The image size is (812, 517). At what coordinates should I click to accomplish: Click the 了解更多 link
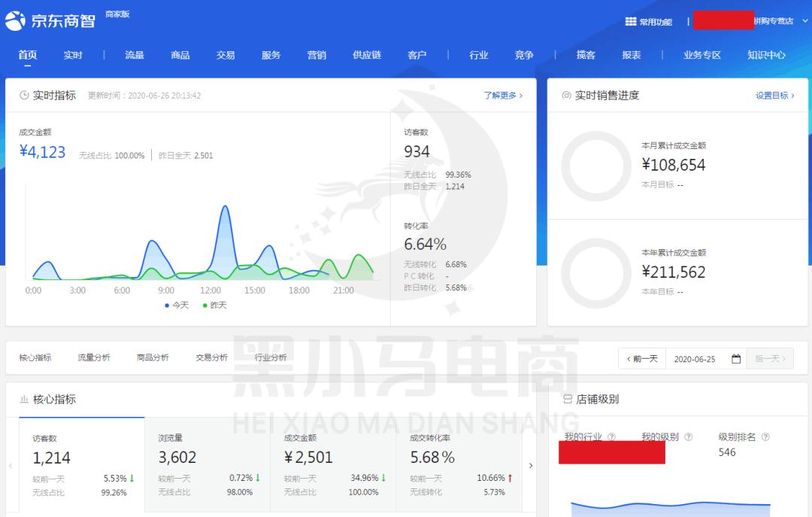coord(499,95)
